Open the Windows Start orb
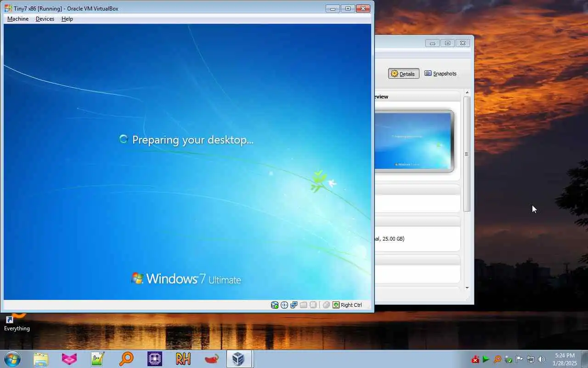The height and width of the screenshot is (368, 588). tap(12, 359)
